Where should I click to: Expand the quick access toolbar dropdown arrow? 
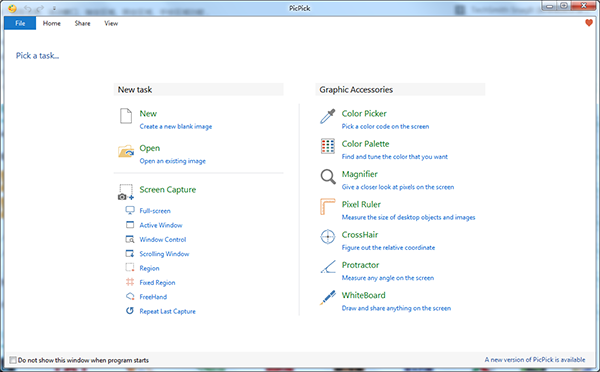pos(54,8)
